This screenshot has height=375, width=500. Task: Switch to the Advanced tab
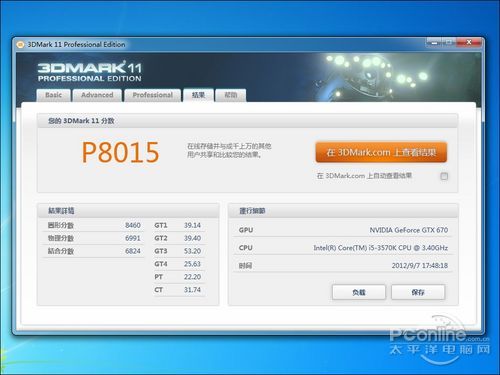(x=97, y=95)
